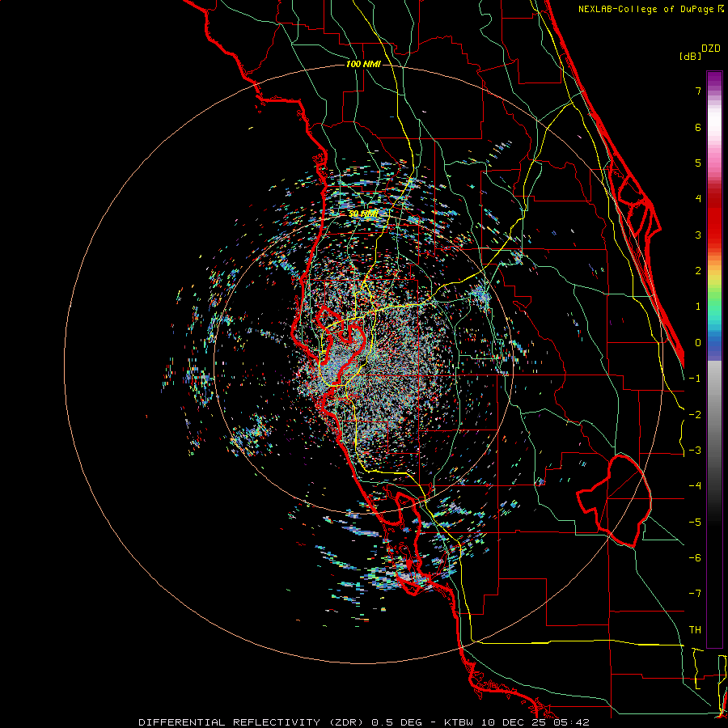Viewport: 728px width, 728px height.
Task: Click the [dB] unit label
Action: [x=691, y=56]
